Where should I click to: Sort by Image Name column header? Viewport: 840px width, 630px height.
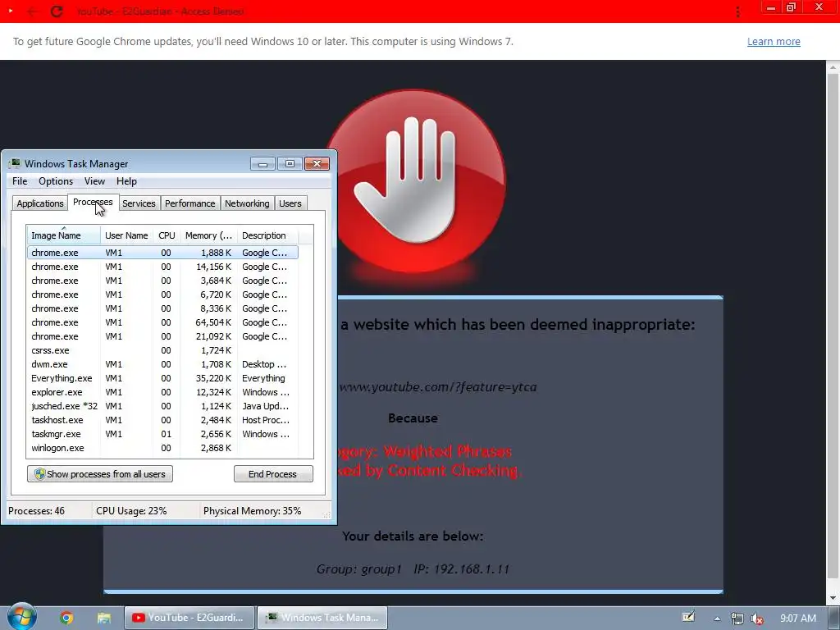63,235
